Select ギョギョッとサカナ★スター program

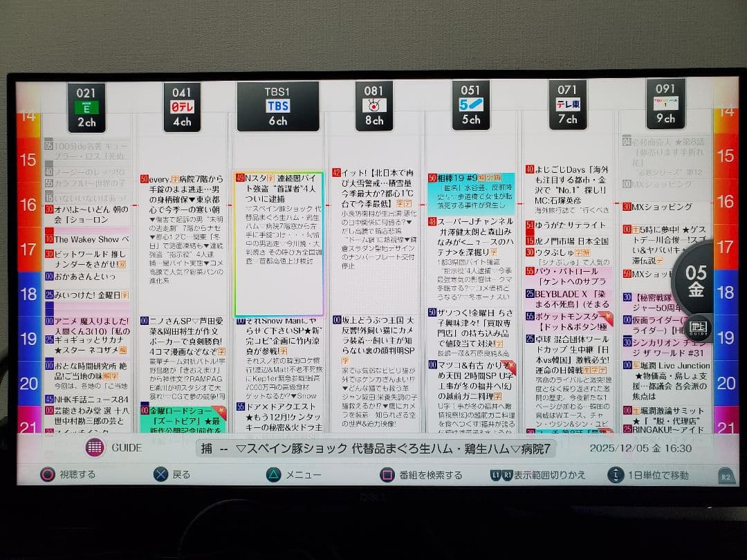pyautogui.click(x=87, y=345)
